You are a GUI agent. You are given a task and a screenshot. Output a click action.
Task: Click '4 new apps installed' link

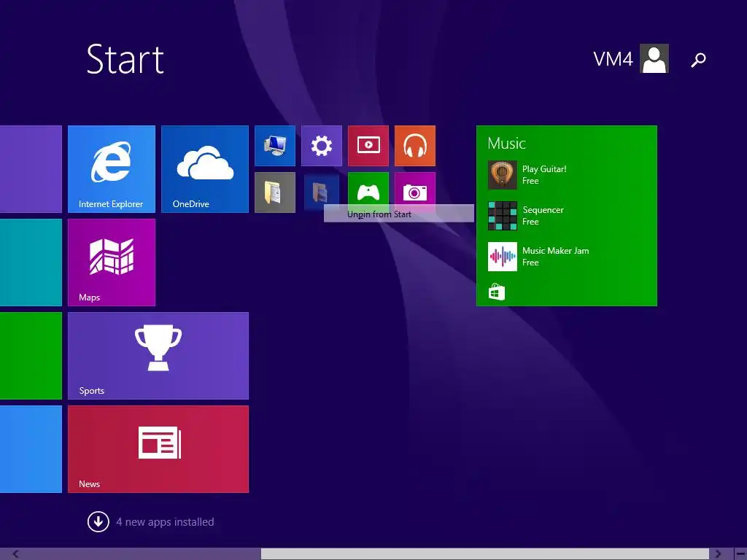pos(165,522)
